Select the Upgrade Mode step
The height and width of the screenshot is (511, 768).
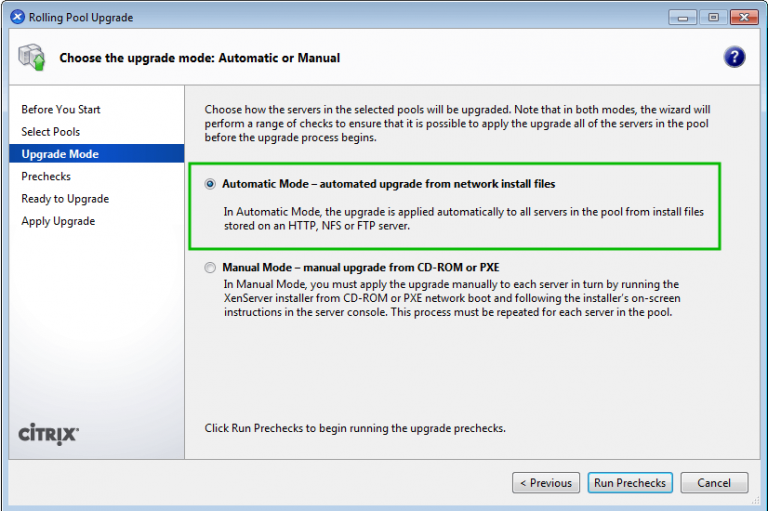click(60, 154)
